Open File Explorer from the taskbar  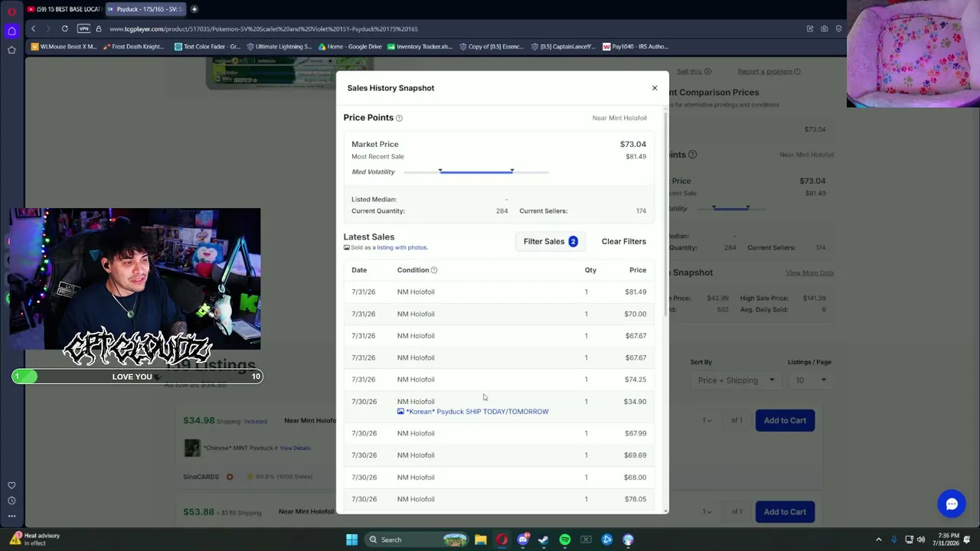[480, 540]
